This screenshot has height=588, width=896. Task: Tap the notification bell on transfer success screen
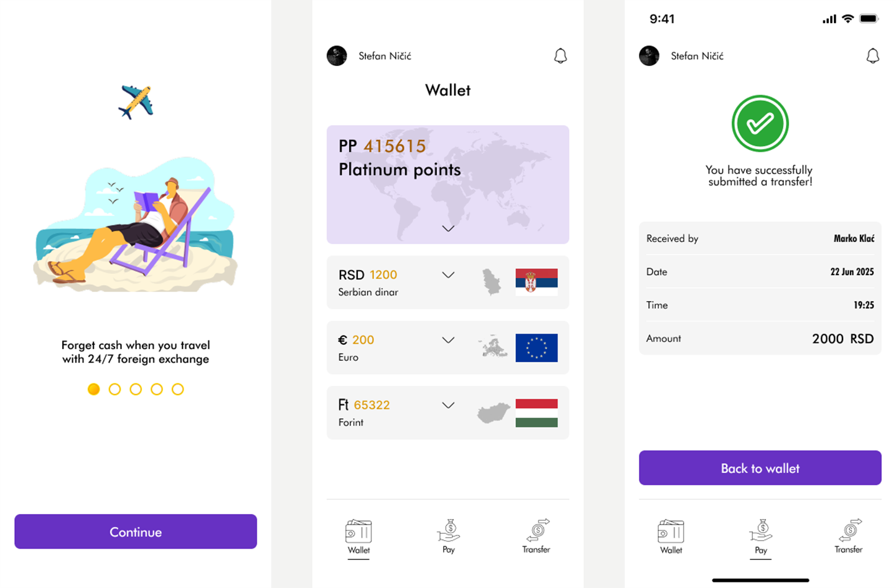(x=872, y=56)
